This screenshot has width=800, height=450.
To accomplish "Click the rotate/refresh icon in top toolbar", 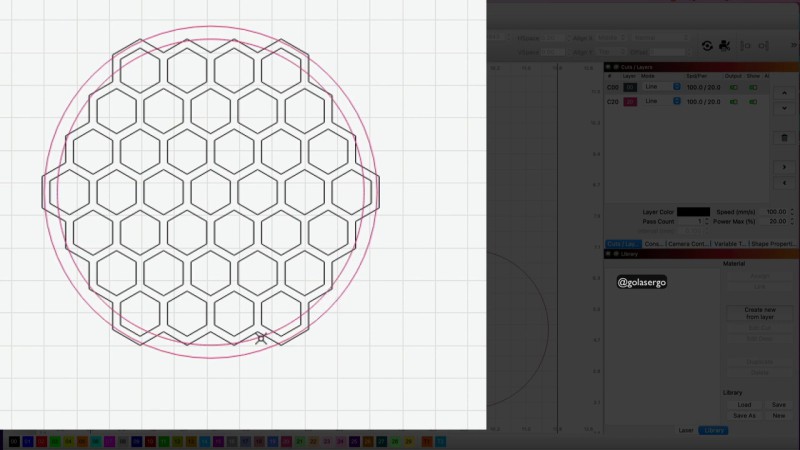I will 707,45.
